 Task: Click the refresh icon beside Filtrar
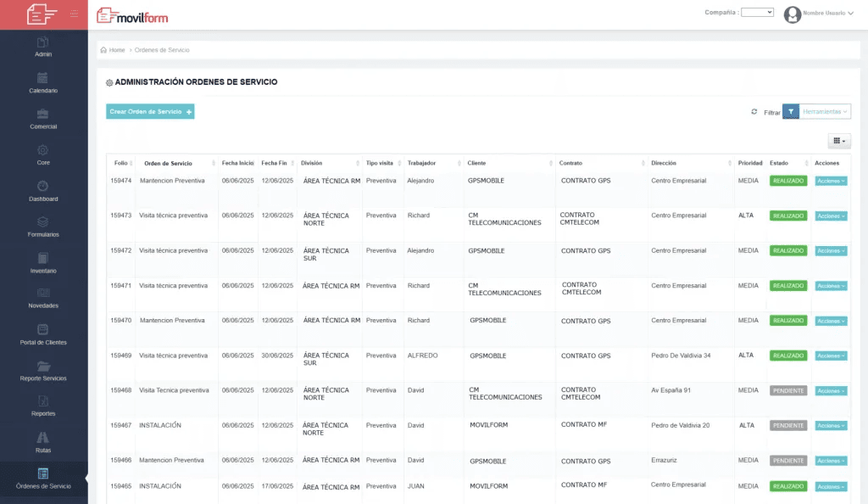click(754, 112)
